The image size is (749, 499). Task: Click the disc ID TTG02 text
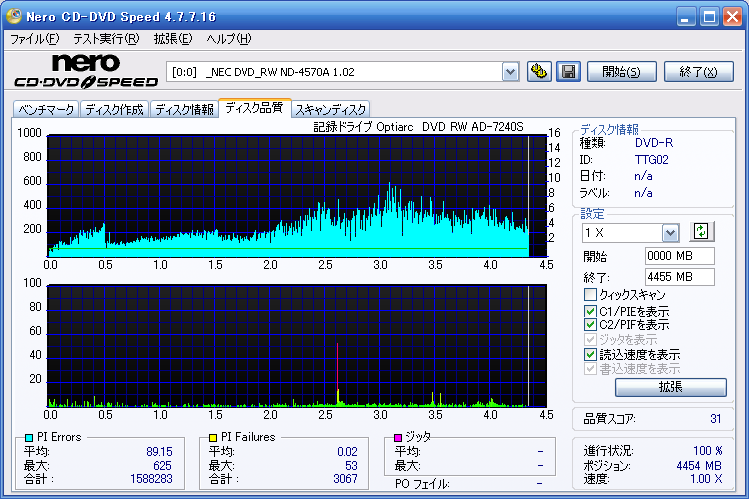point(651,159)
